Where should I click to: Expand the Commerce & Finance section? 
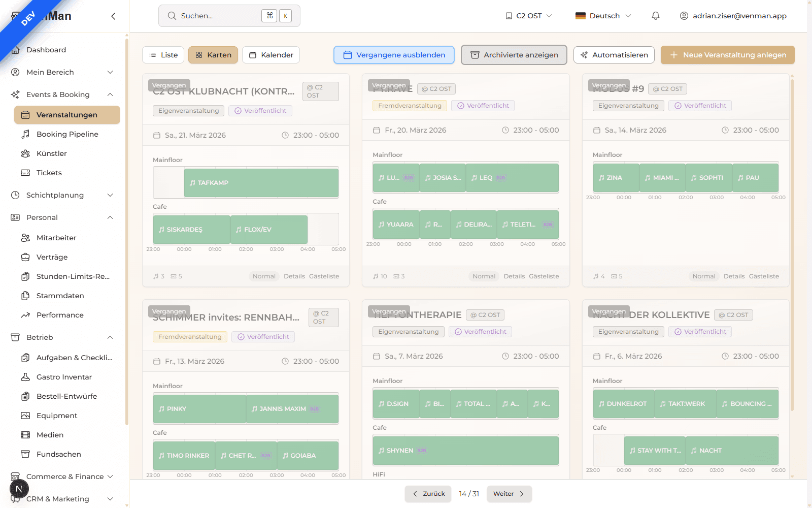coord(62,477)
